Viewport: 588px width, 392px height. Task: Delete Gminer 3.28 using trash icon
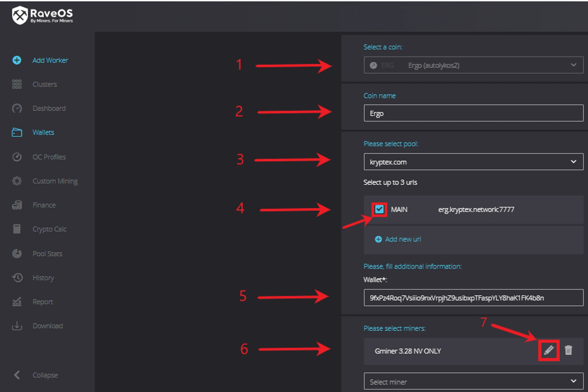click(x=568, y=350)
